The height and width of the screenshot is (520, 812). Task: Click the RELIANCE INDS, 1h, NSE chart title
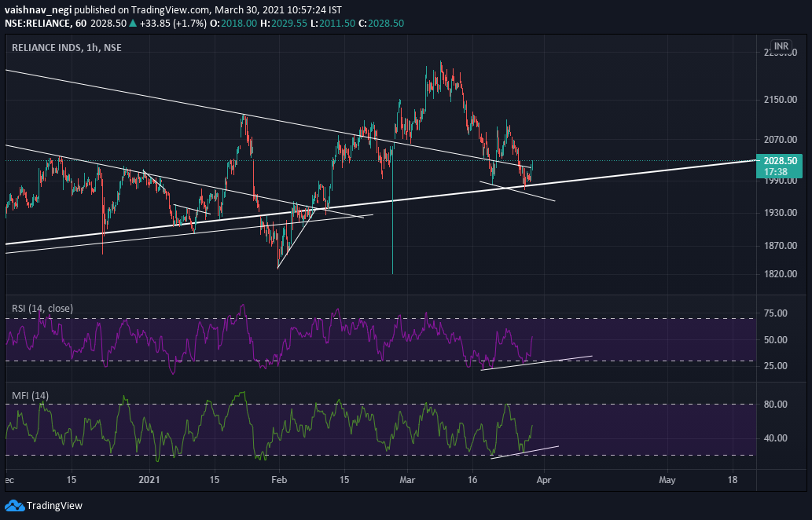click(67, 48)
